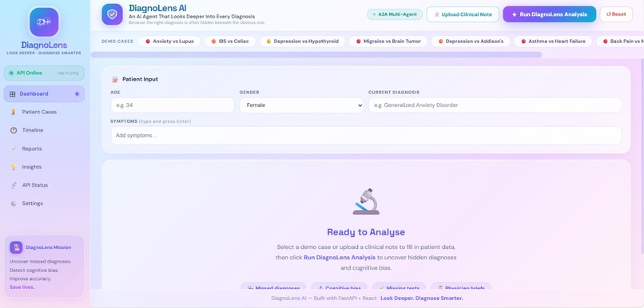The width and height of the screenshot is (644, 308).
Task: Load the IBS vs Celiac demo case
Action: (x=230, y=41)
